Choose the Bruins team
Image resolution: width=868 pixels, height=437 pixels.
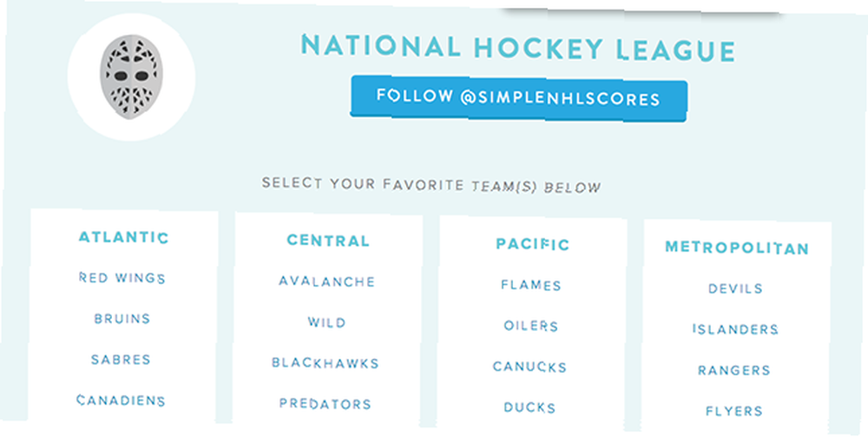(x=122, y=319)
